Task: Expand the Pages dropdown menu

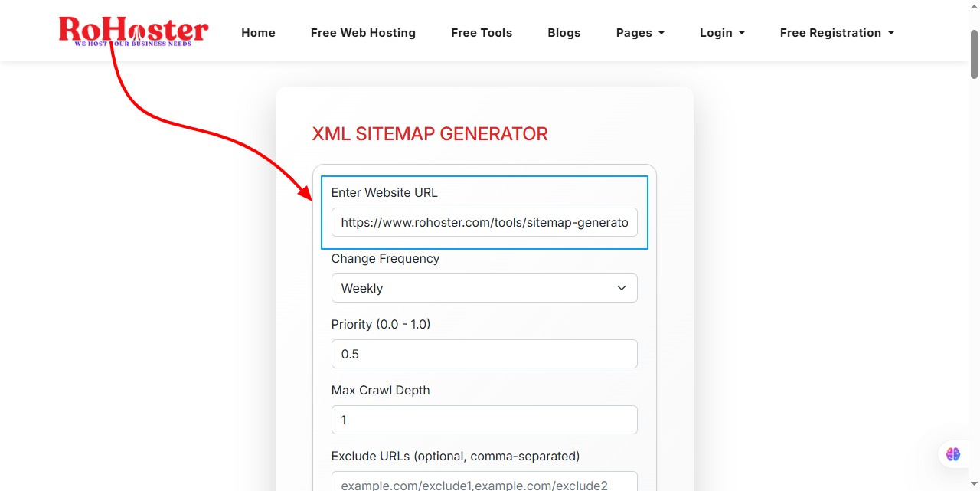Action: 640,33
